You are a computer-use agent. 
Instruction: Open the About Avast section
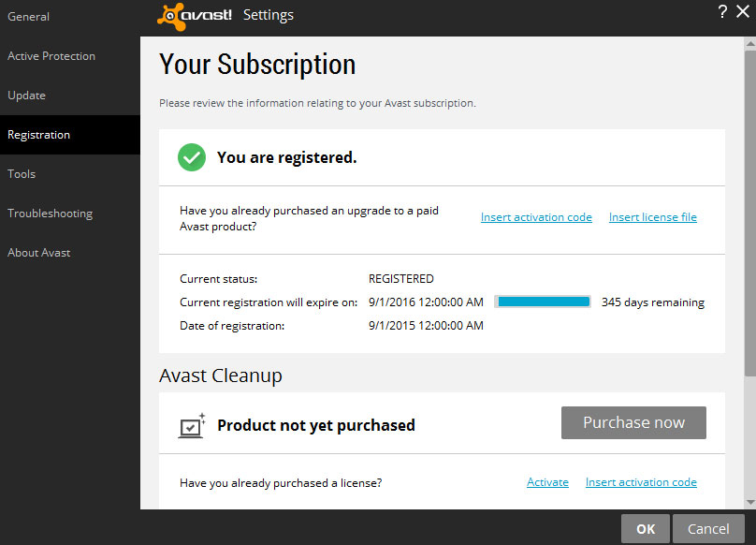point(70,253)
